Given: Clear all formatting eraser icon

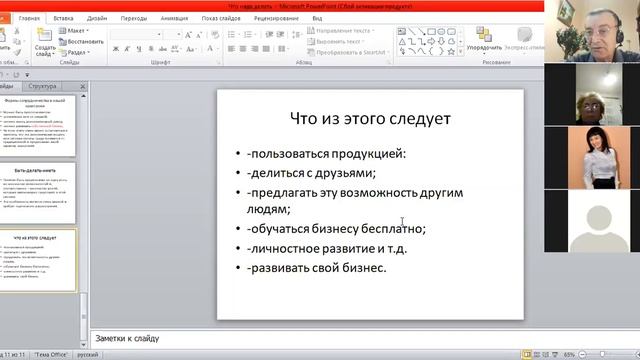Looking at the screenshot, I should coord(215,35).
